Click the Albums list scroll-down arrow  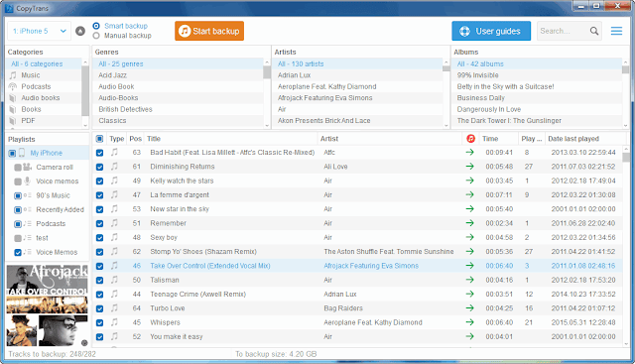(x=626, y=125)
